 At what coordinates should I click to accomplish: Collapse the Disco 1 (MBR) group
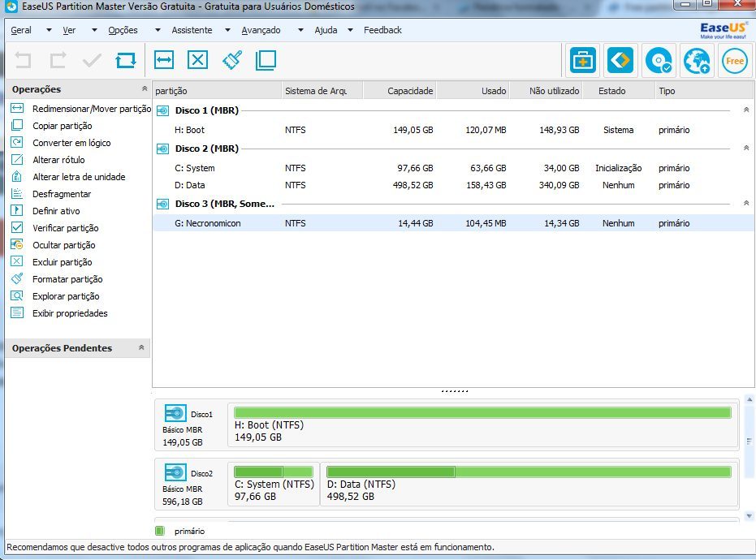click(746, 110)
